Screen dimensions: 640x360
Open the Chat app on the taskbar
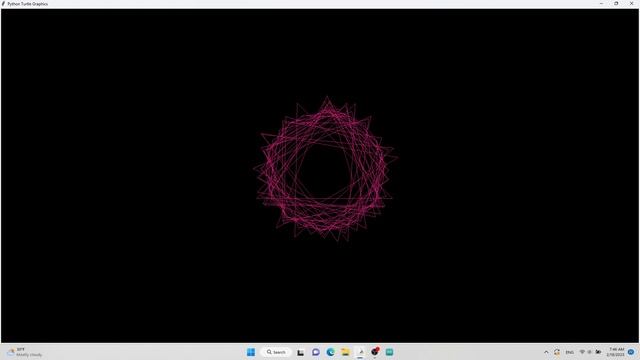316,352
